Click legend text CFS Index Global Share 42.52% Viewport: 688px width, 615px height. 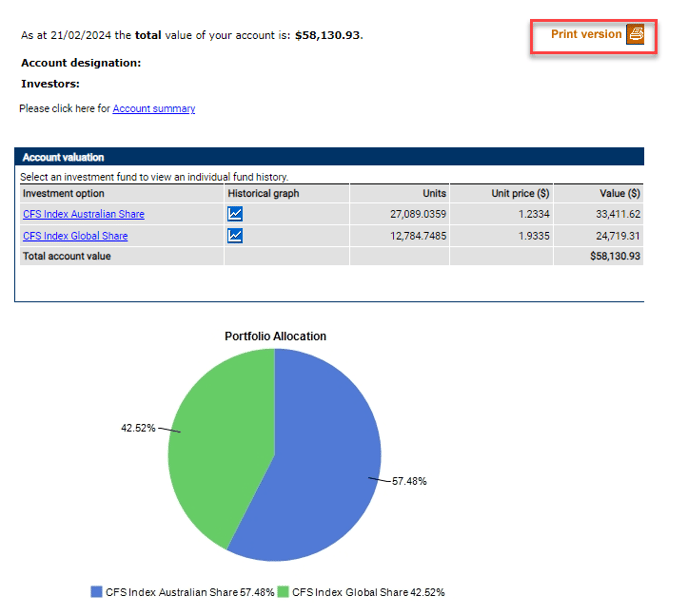pyautogui.click(x=368, y=592)
